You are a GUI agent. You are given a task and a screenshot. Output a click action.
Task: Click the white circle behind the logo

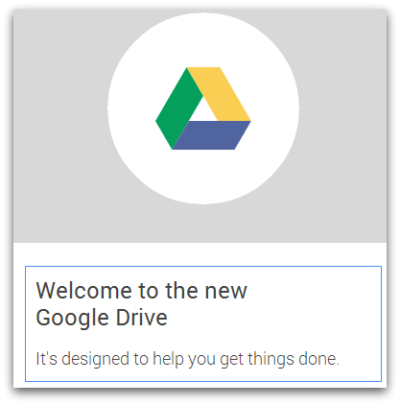(x=203, y=108)
